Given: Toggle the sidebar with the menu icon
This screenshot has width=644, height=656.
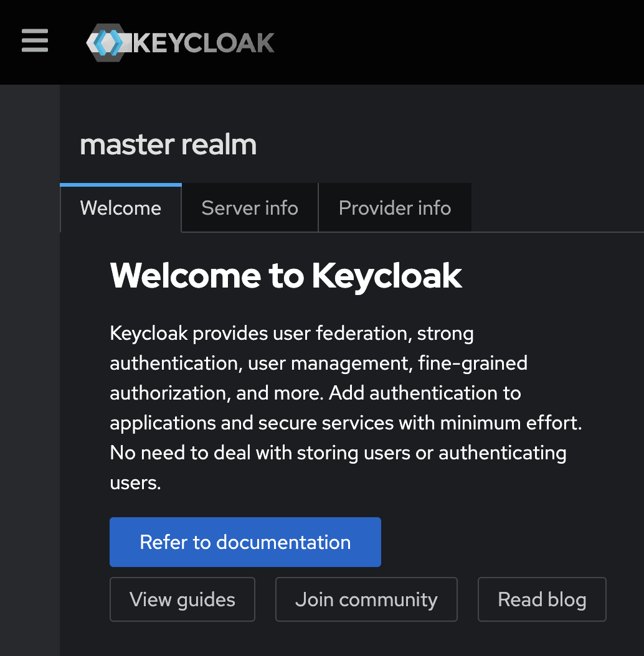Looking at the screenshot, I should 34,41.
